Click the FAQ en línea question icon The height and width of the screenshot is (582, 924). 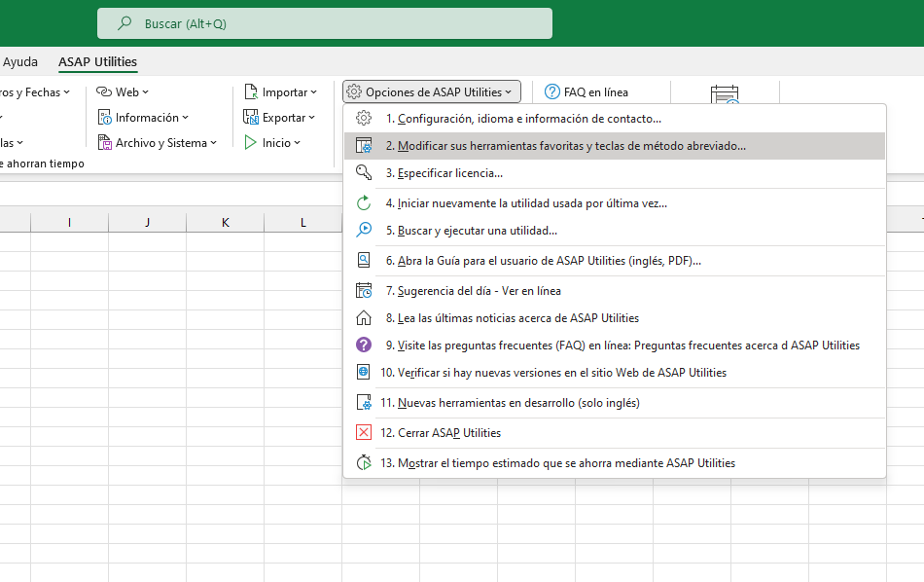(x=552, y=92)
